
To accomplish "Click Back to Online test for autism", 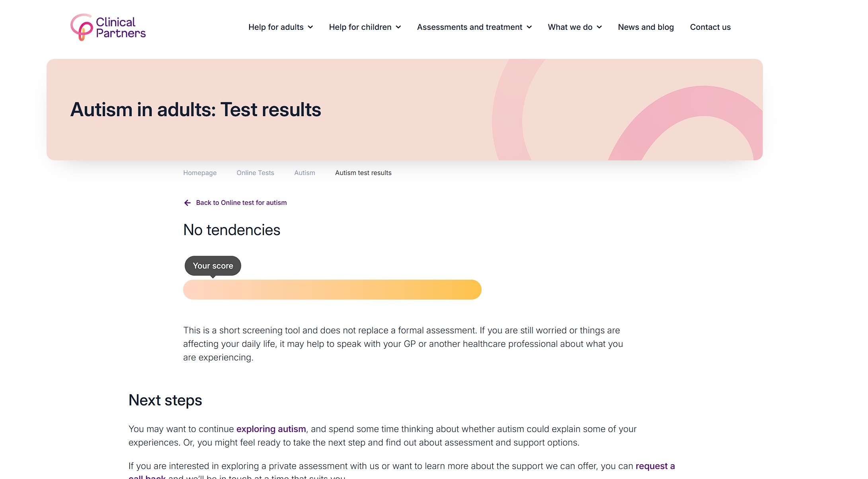I will pyautogui.click(x=241, y=203).
